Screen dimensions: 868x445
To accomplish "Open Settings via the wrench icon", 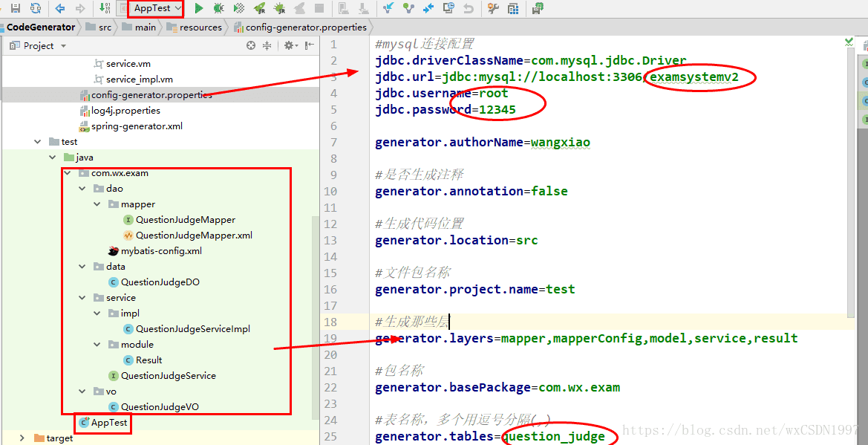I will click(x=493, y=7).
